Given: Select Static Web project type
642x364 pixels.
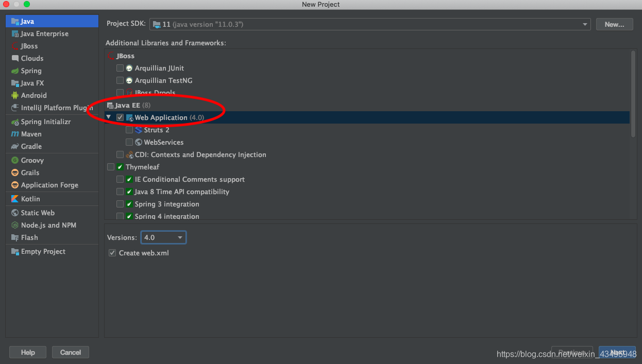Looking at the screenshot, I should (x=52, y=213).
